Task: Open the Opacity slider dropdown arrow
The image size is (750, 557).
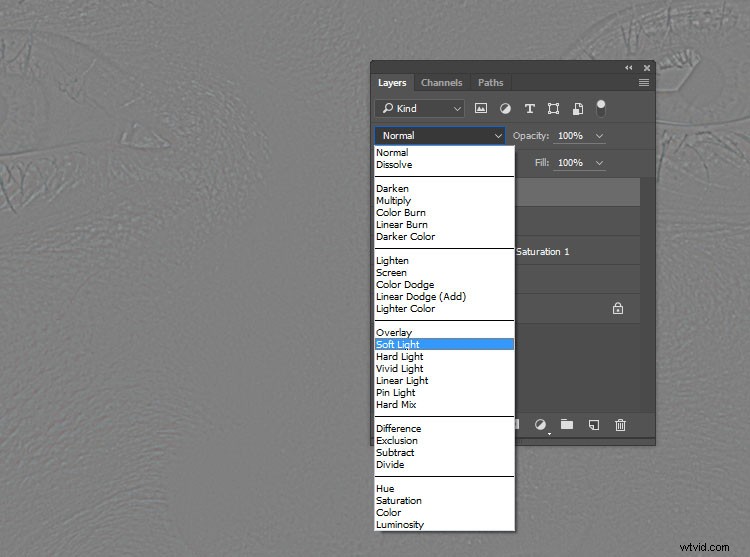Action: tap(599, 136)
